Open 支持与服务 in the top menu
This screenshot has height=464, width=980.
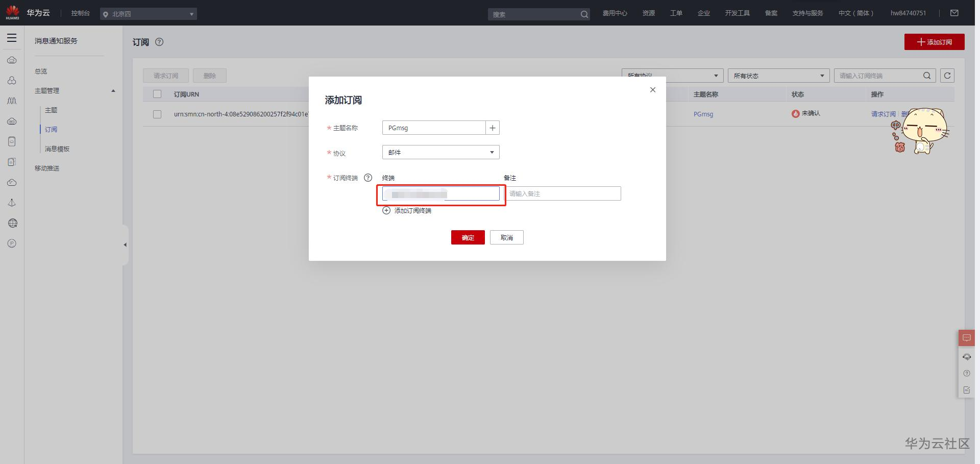[807, 13]
